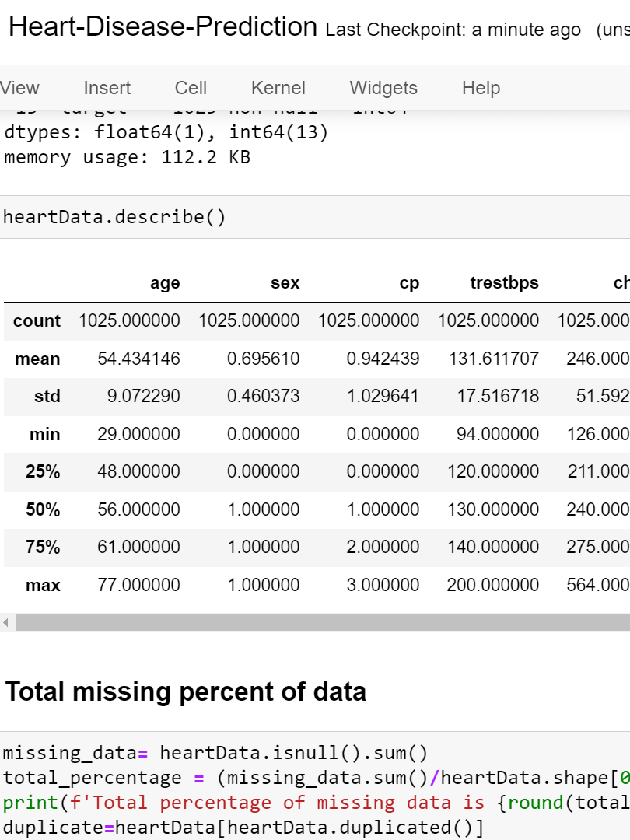This screenshot has width=630, height=840.
Task: Open the View menu
Action: pos(19,88)
